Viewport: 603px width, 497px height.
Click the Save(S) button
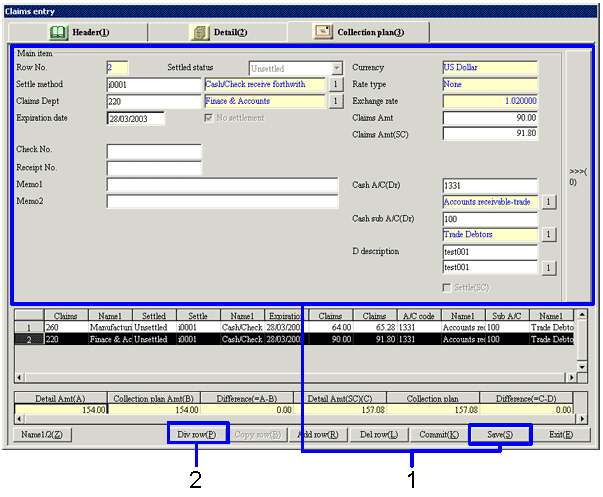pyautogui.click(x=500, y=435)
